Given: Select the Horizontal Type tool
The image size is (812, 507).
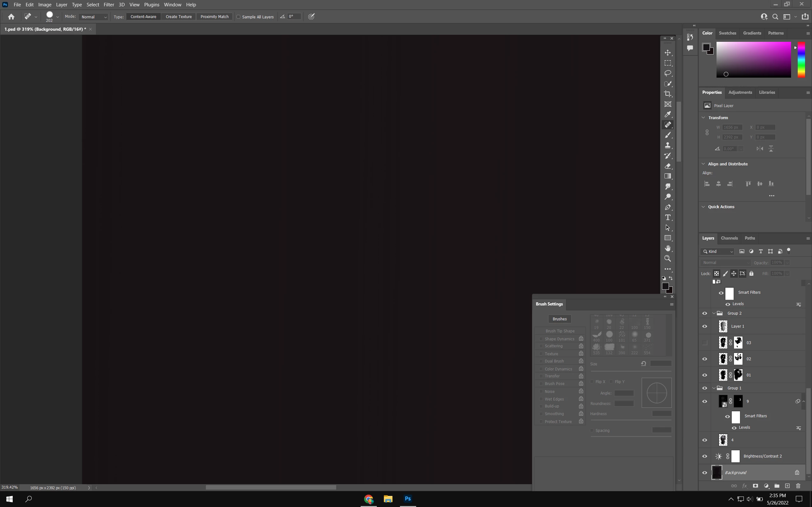Looking at the screenshot, I should 668,217.
